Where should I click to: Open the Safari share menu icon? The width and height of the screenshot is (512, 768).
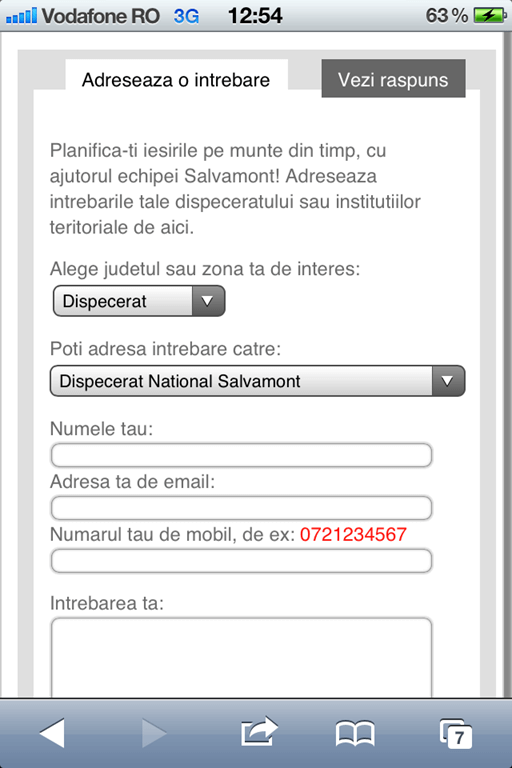[259, 731]
